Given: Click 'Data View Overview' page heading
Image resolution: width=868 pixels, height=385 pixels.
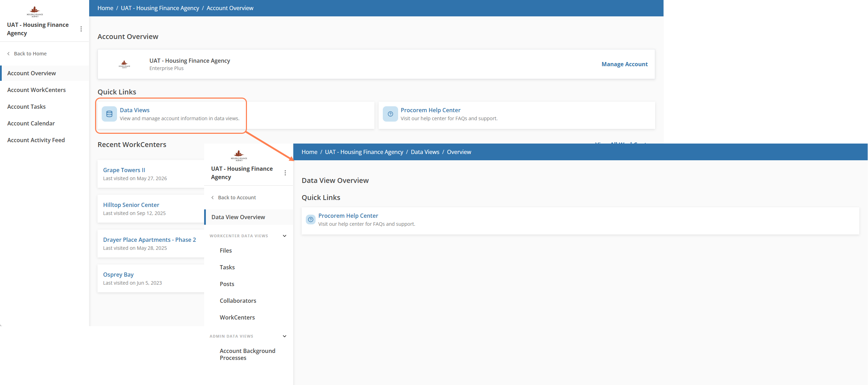Looking at the screenshot, I should [335, 180].
